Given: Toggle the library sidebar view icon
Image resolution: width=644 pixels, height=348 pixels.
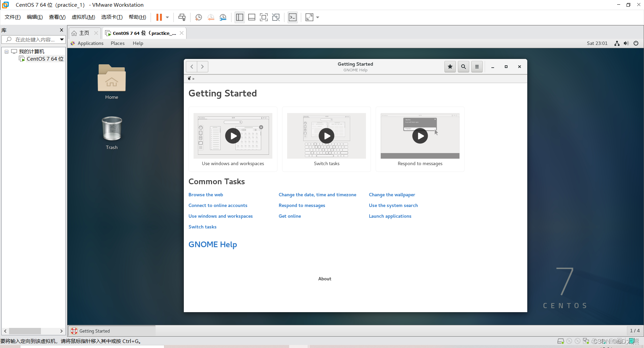Looking at the screenshot, I should pyautogui.click(x=239, y=17).
